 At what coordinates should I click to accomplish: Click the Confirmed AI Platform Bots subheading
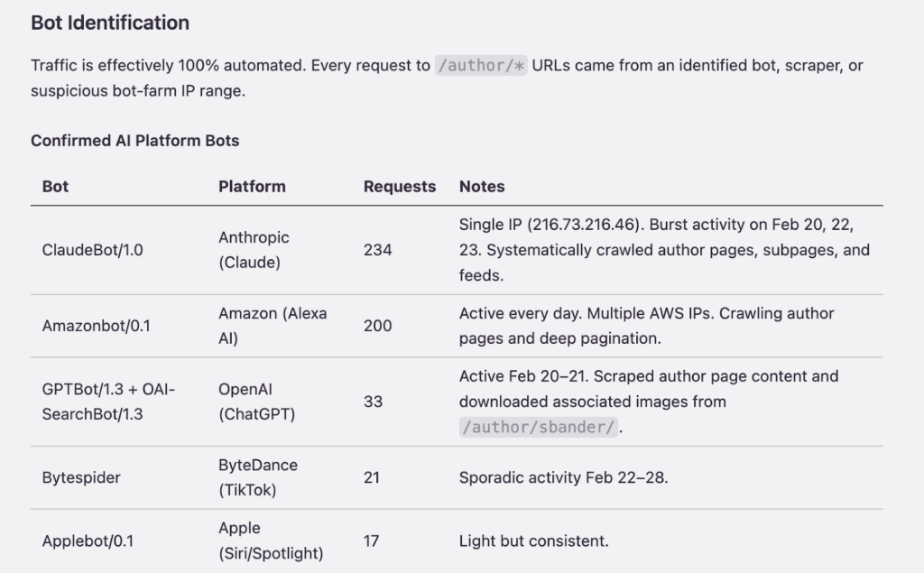coord(134,141)
